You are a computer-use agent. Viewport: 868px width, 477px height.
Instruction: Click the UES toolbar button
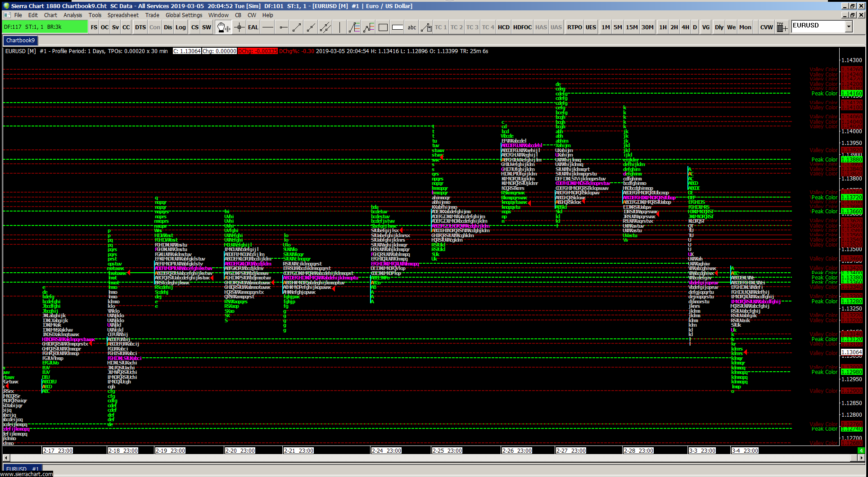(591, 27)
